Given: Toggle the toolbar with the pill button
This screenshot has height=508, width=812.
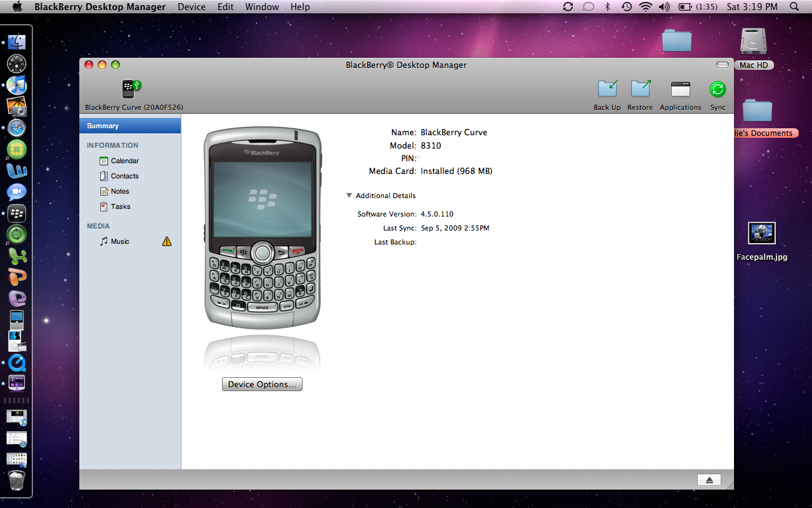Looking at the screenshot, I should coord(722,65).
